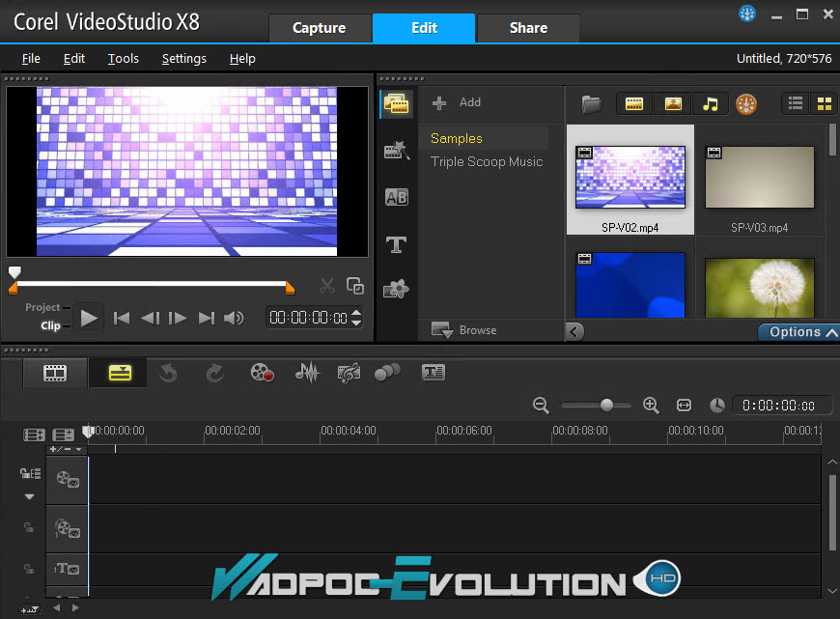Zoom in the timeline

click(x=651, y=406)
